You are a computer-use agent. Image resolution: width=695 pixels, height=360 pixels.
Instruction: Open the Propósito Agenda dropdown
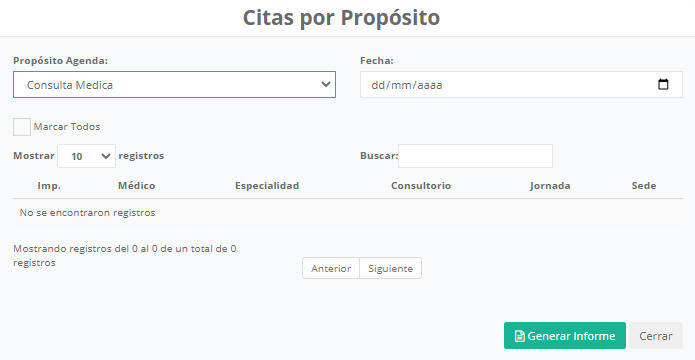pyautogui.click(x=174, y=85)
